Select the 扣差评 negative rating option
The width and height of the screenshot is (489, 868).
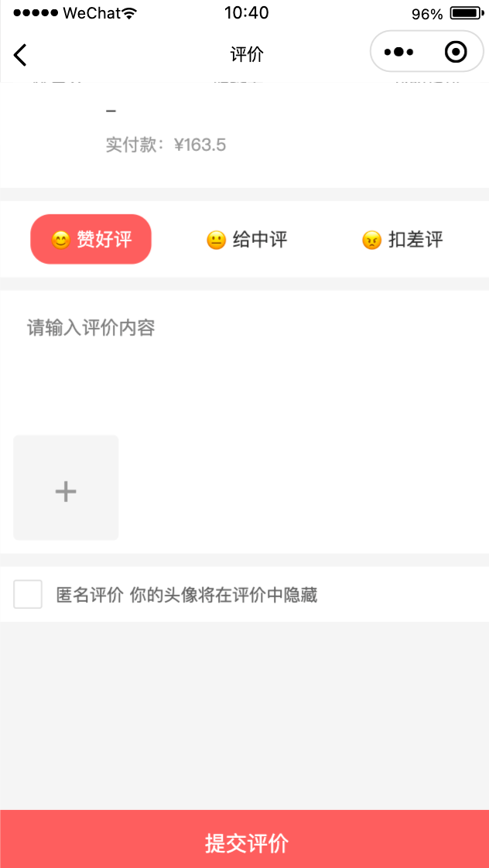pos(402,239)
